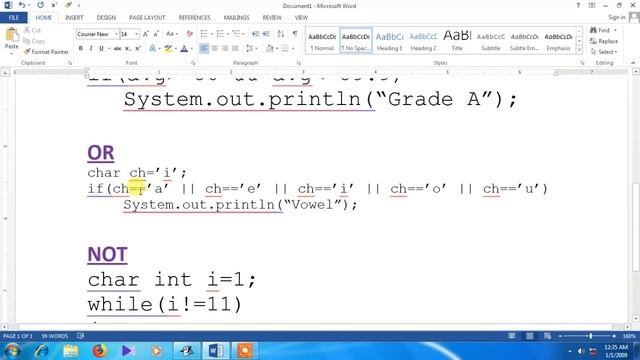Viewport: 640px width, 360px height.
Task: Open highlight color dropdown arrow
Action: pos(176,49)
